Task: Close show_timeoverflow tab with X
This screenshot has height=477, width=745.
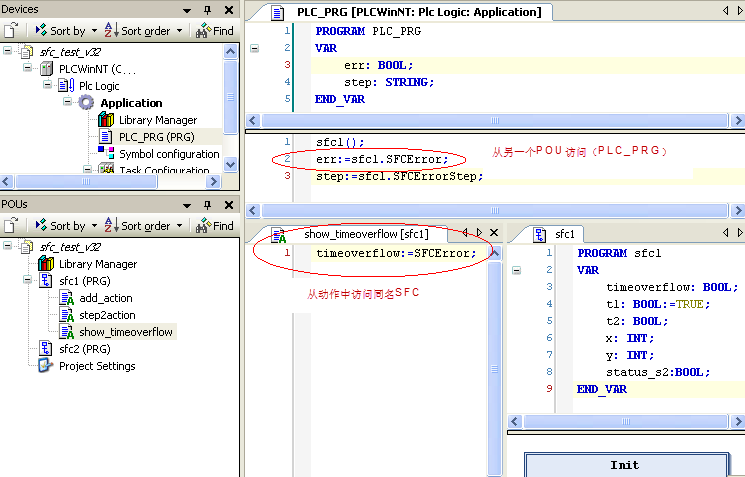Action: [494, 232]
